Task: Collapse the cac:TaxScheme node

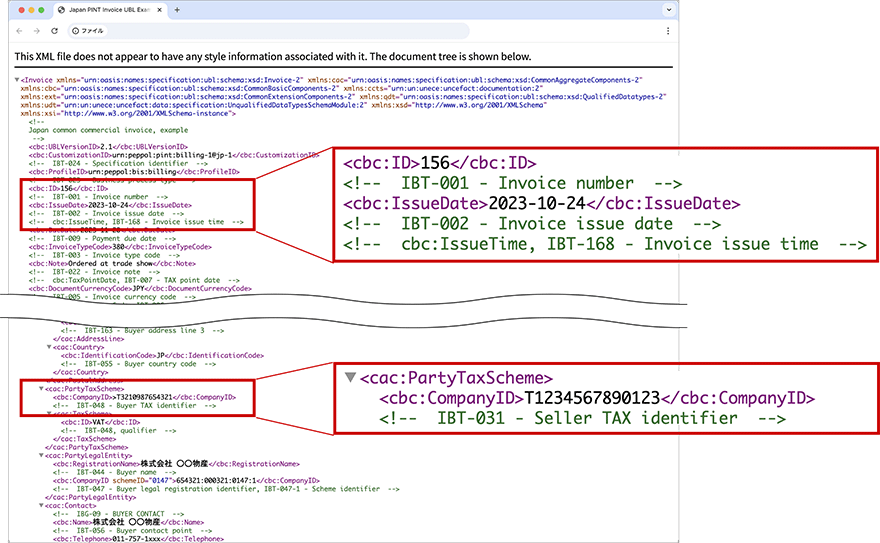Action: [47, 413]
